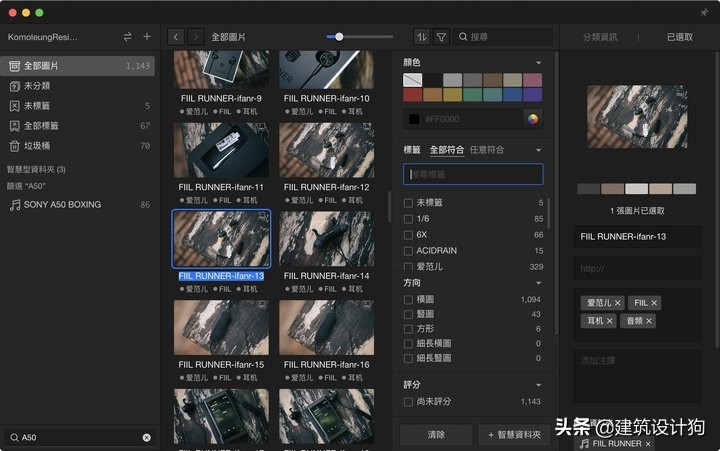Remove the FIIL RUNNER folder chip
720x451 pixels.
pos(648,444)
